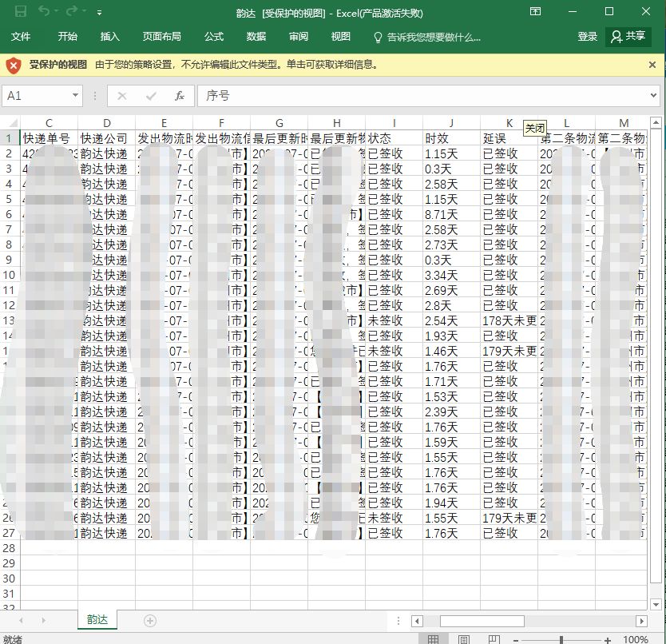Open the Name Box dropdown arrow
Screen dimensions: 666x644
(x=75, y=95)
